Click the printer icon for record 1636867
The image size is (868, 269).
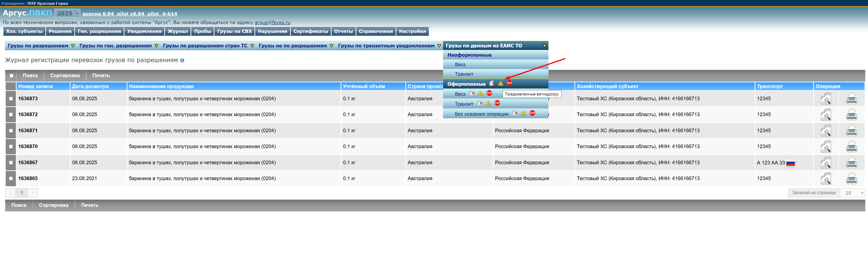coord(851,163)
